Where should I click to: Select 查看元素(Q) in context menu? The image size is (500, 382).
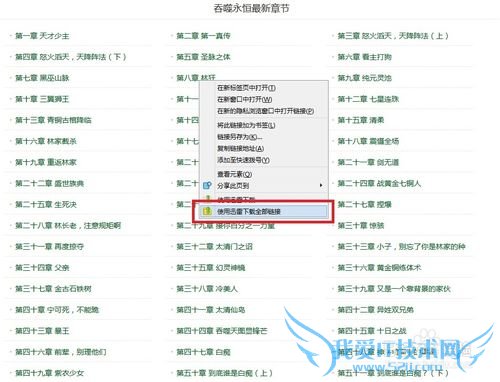pos(234,174)
